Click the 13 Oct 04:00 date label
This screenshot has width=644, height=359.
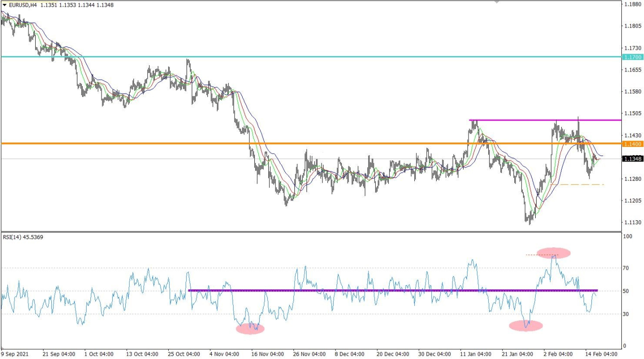142,354
